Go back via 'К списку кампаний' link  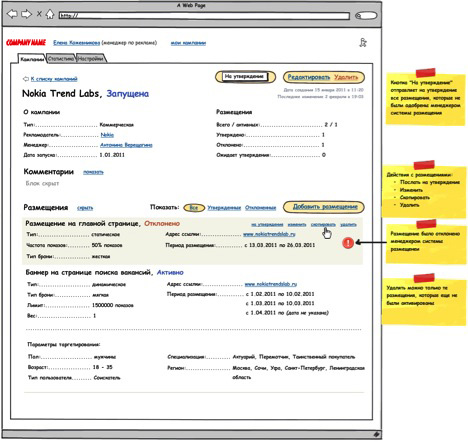pos(54,79)
